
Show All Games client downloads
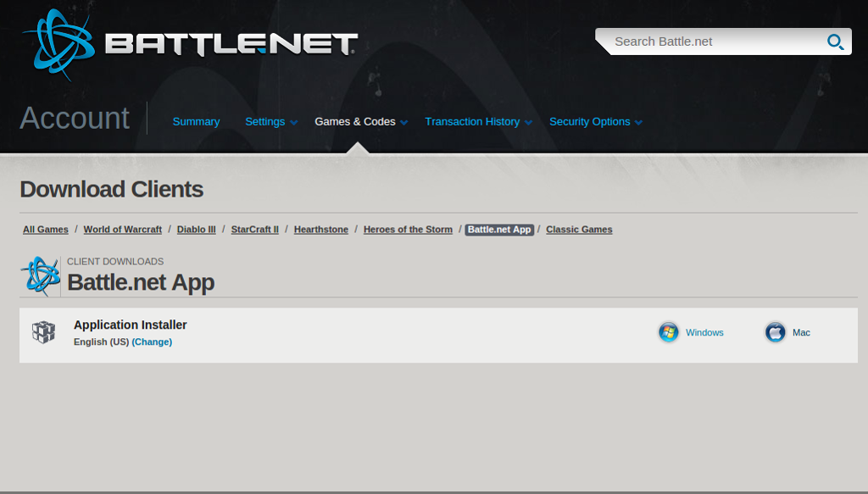coord(46,230)
